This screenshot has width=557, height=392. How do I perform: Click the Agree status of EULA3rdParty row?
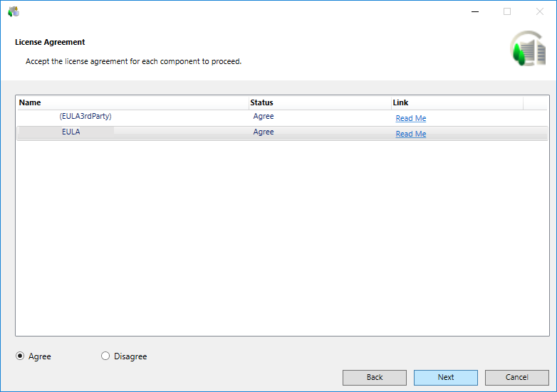tap(264, 117)
